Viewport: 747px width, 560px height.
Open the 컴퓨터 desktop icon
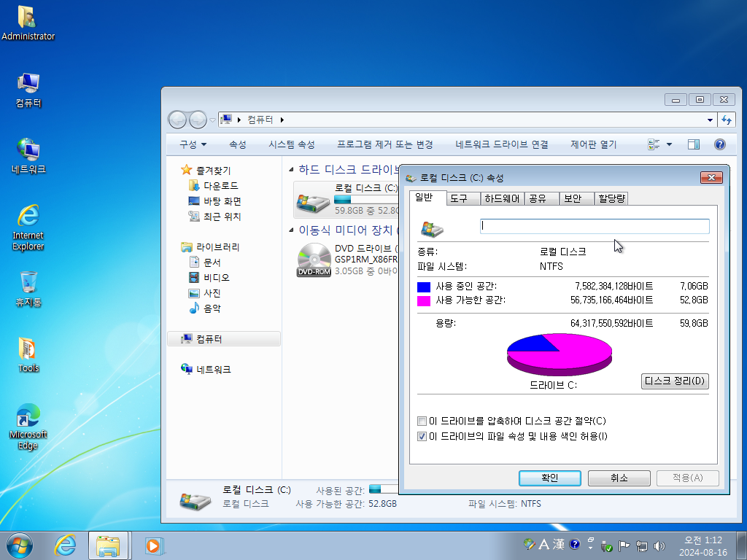pos(28,90)
